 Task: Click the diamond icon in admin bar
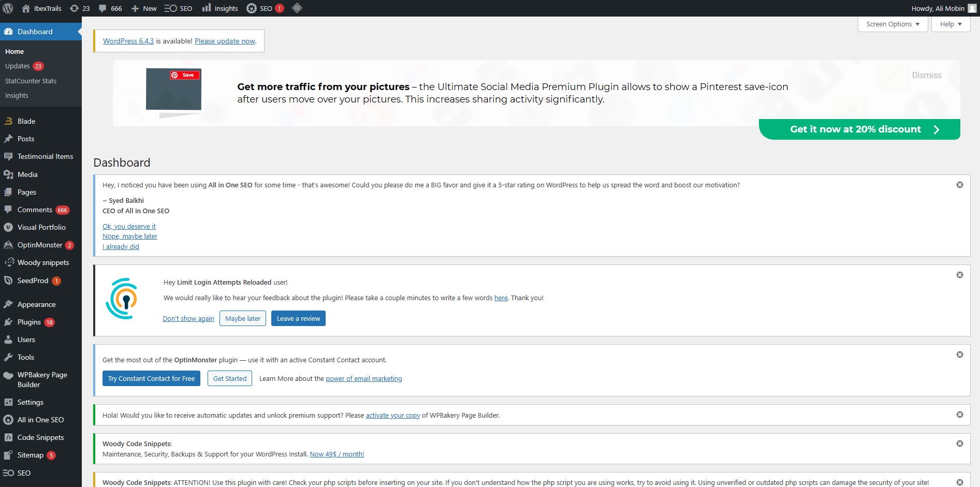[x=297, y=8]
